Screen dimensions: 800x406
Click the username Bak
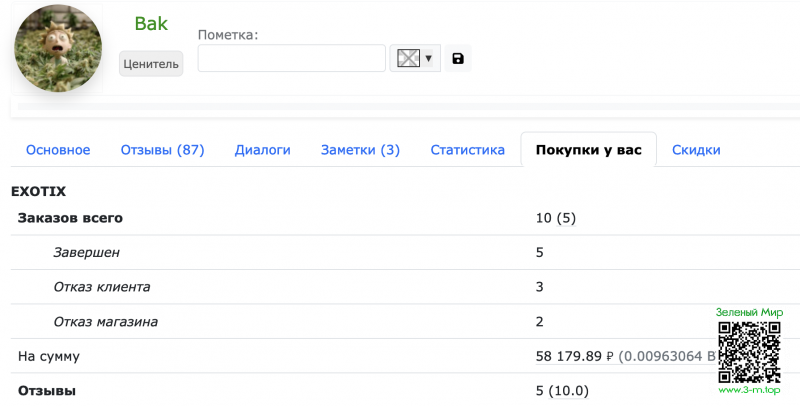click(151, 23)
